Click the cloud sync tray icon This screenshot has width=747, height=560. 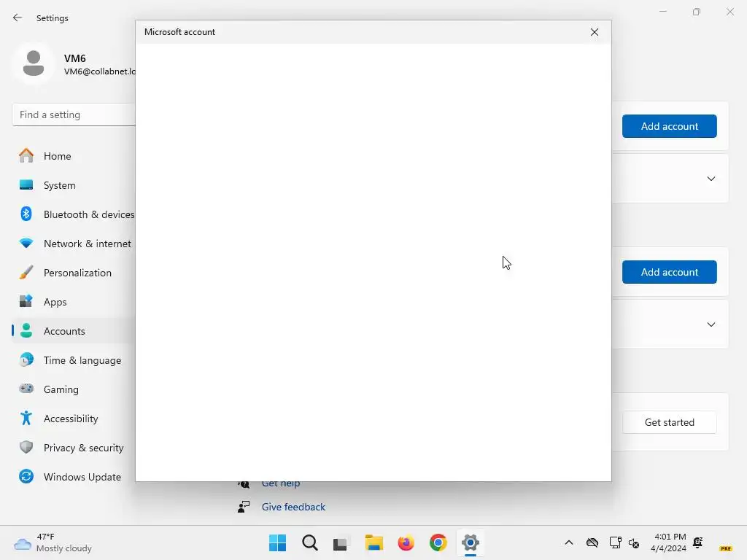pyautogui.click(x=592, y=542)
